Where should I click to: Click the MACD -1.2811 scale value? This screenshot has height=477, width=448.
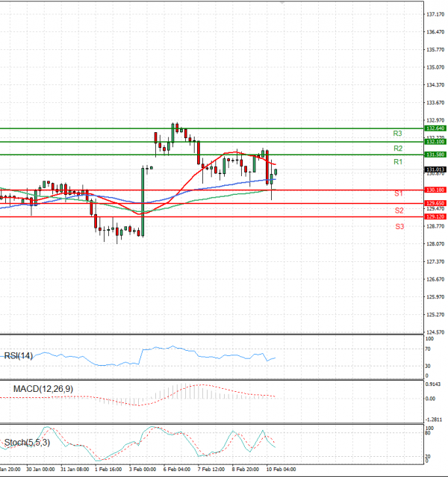[434, 420]
